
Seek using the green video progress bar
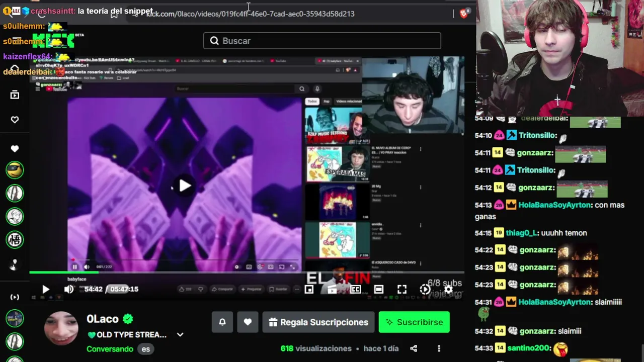pos(247,273)
